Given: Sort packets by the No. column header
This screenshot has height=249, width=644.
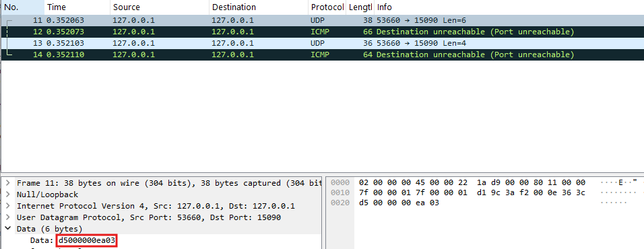Looking at the screenshot, I should click(23, 7).
